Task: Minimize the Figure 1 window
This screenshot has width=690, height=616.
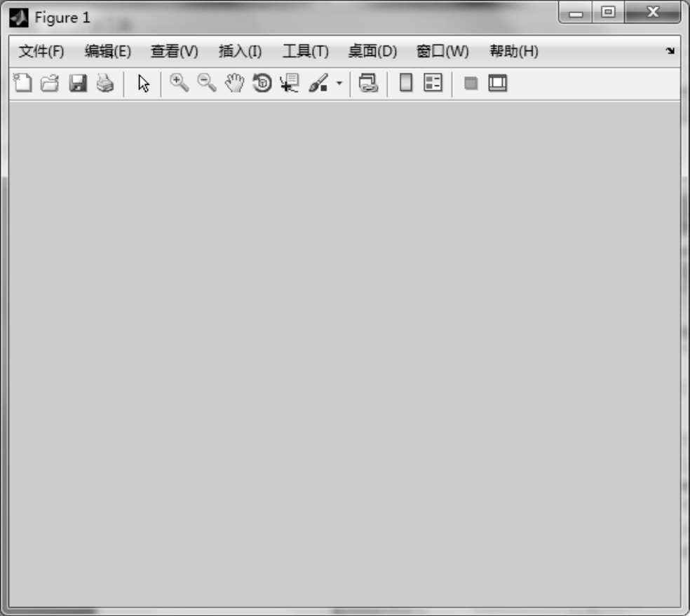Action: coord(575,13)
